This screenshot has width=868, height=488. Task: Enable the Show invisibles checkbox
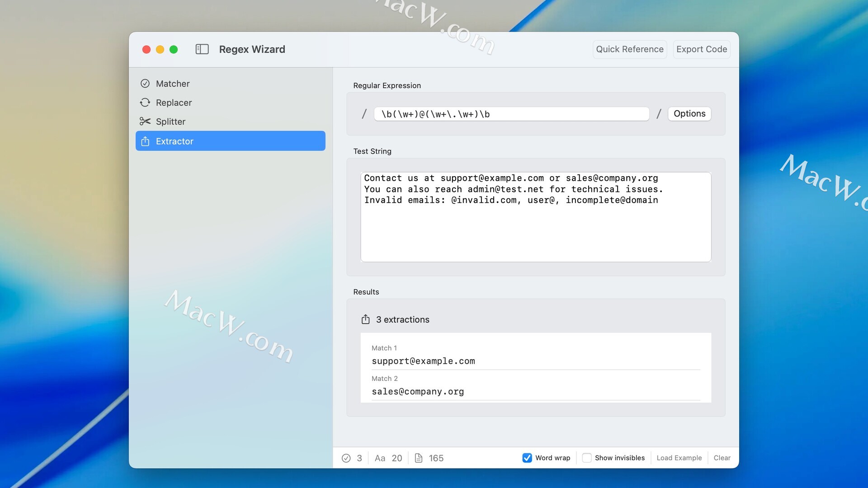pos(587,458)
